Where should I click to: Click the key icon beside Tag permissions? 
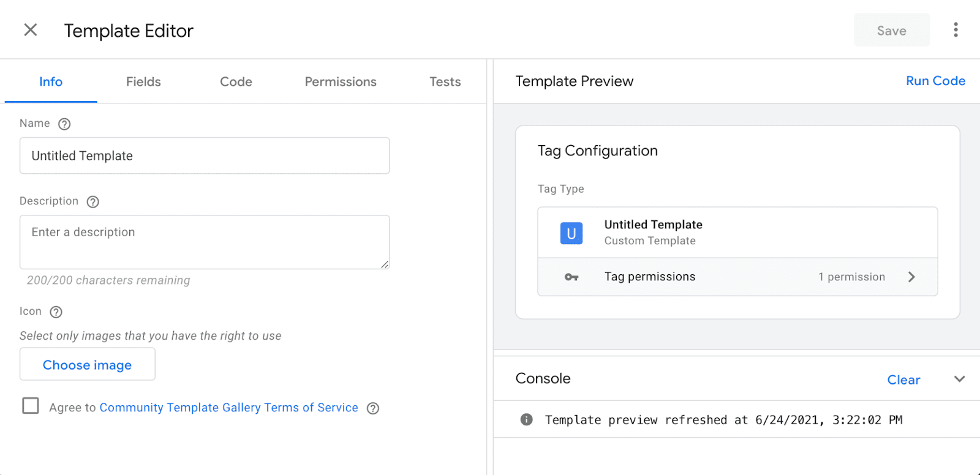[571, 277]
